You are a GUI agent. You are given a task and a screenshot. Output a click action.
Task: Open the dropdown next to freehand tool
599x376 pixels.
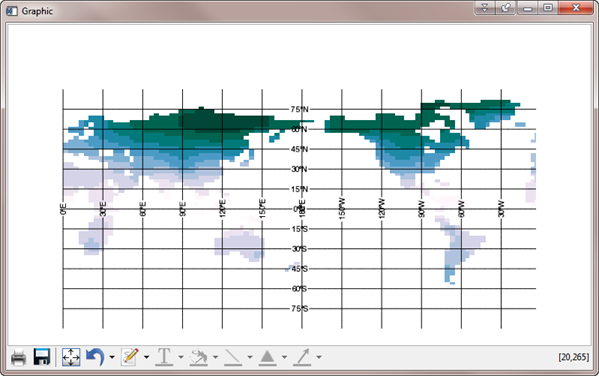[215, 357]
